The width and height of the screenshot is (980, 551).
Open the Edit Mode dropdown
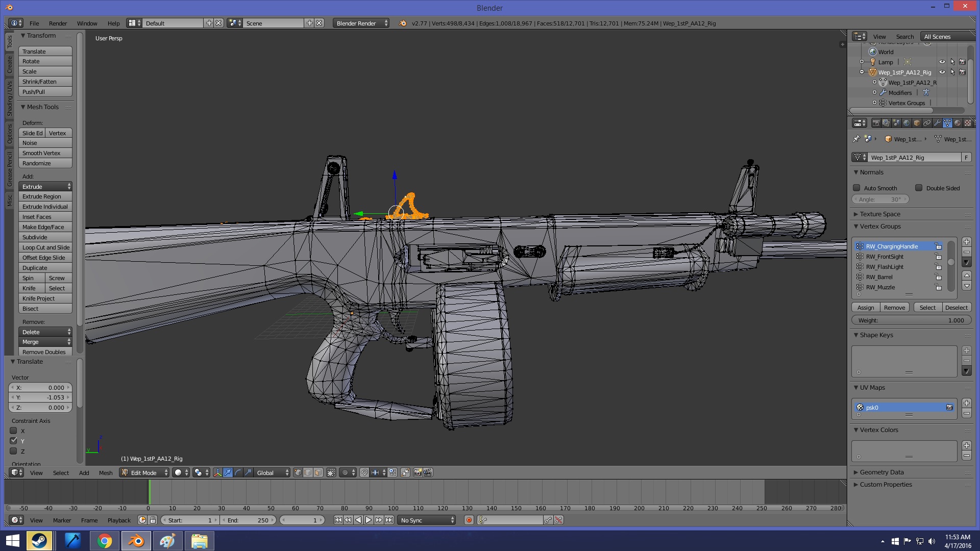[144, 472]
